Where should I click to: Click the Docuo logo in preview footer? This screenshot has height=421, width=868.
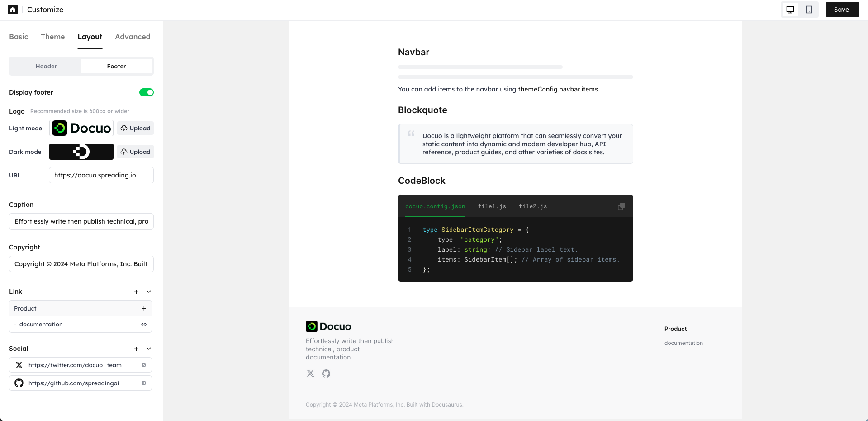pos(328,326)
